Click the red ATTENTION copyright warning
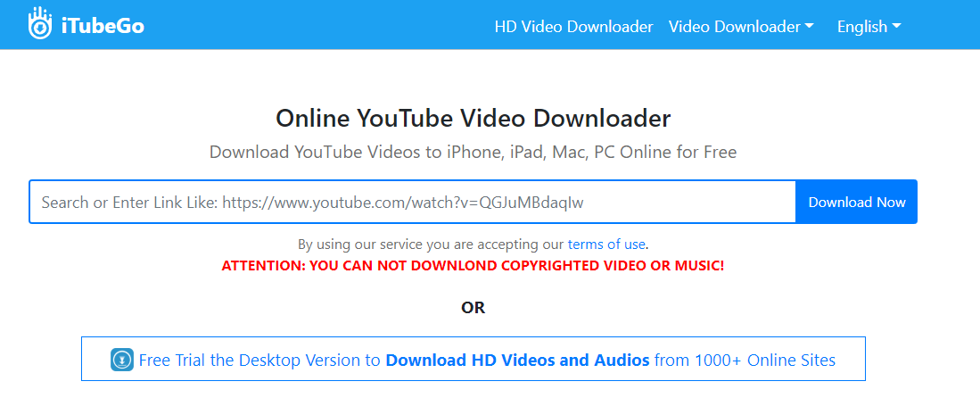This screenshot has width=980, height=398. click(x=474, y=265)
